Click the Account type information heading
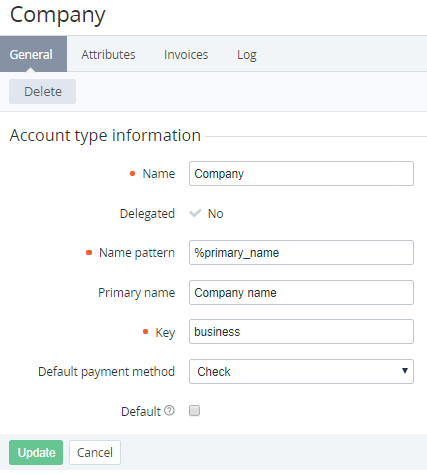Screen dimensions: 427x474 click(x=105, y=135)
